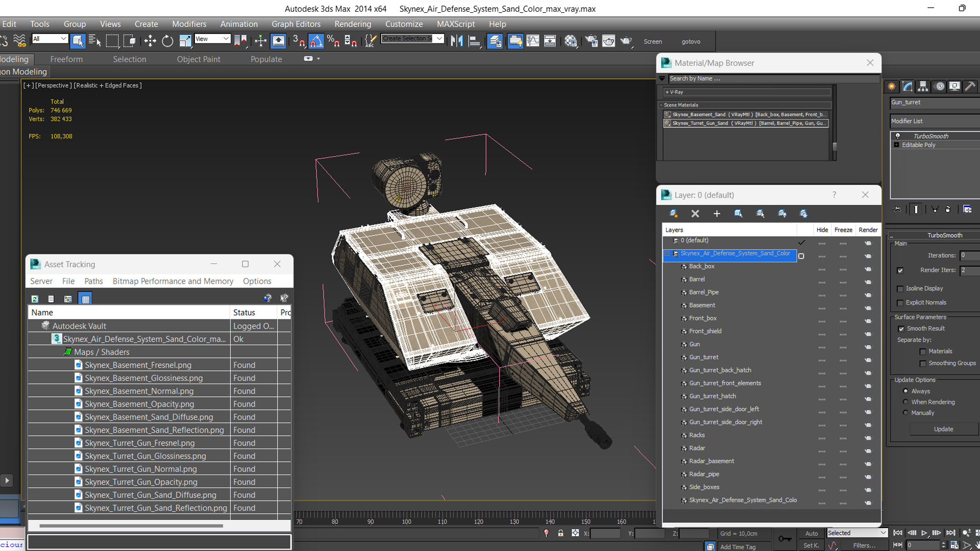Toggle the Angle Snap tool

pyautogui.click(x=316, y=41)
